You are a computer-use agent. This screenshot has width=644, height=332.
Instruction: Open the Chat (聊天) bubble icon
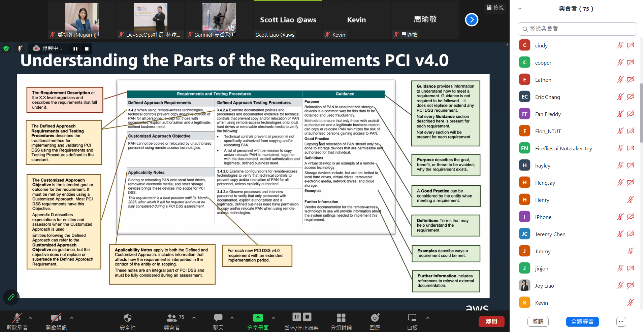coord(218,318)
